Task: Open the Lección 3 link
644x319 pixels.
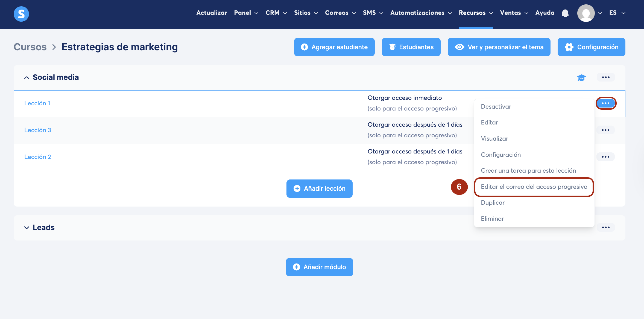Action: [x=38, y=130]
